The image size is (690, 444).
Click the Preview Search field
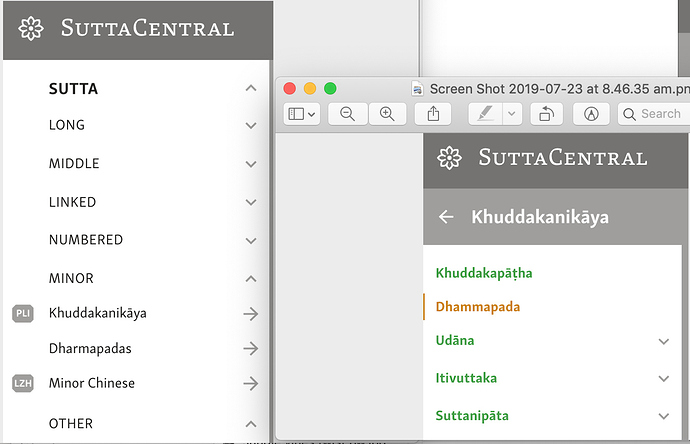(x=654, y=114)
